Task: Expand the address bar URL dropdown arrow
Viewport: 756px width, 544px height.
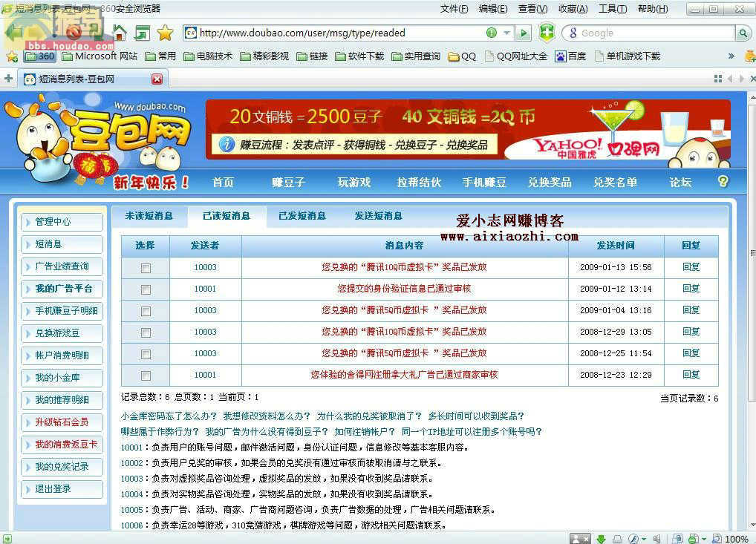Action: pos(506,33)
